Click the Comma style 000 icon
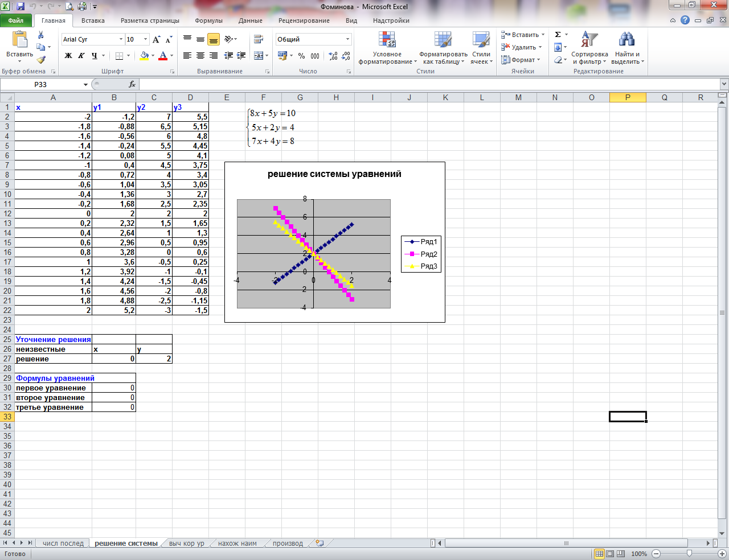 pos(315,56)
